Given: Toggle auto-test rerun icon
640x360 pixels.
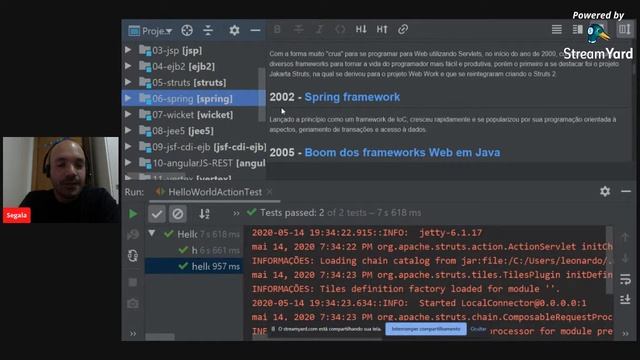Looking at the screenshot, I should 133,256.
